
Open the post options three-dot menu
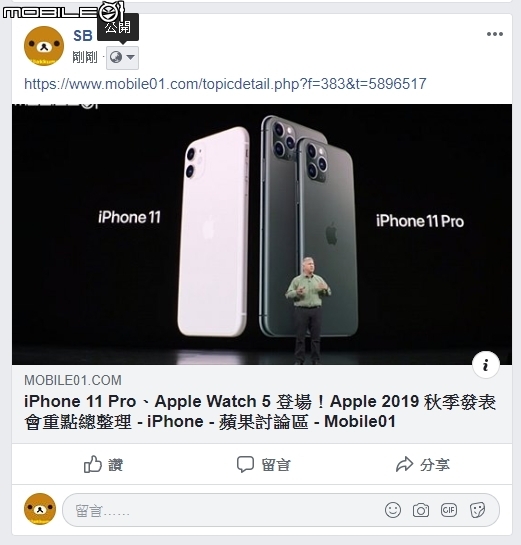pyautogui.click(x=495, y=34)
